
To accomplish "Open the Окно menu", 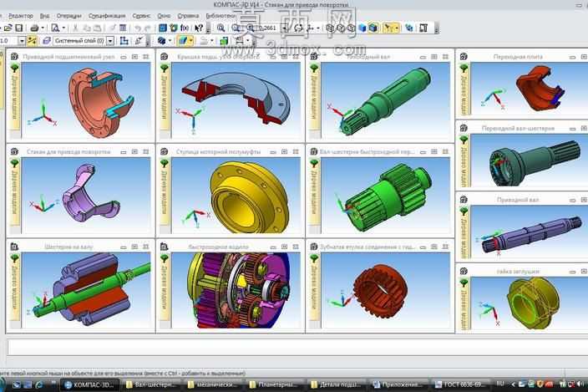I will (164, 16).
